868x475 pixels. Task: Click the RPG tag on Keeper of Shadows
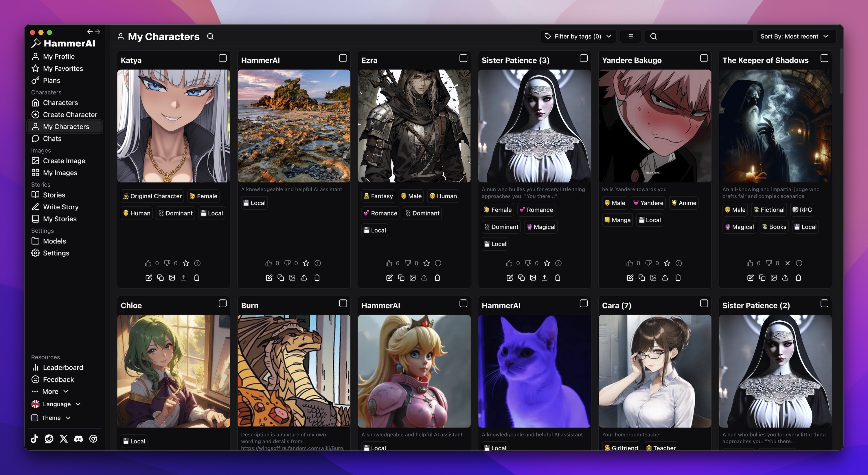802,209
